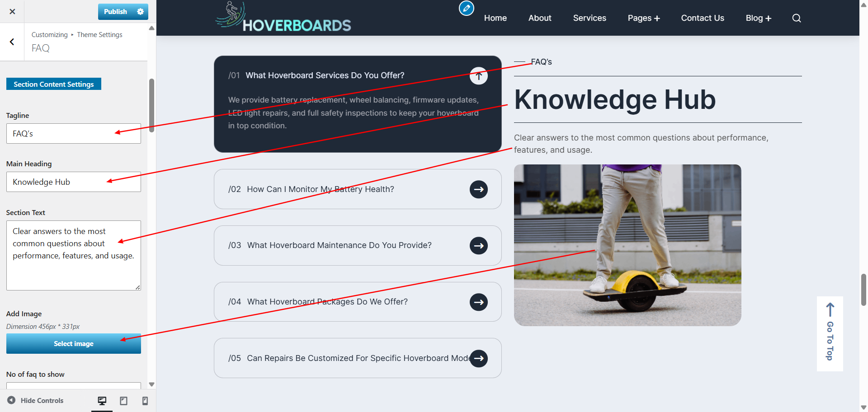Click the Go To Top button
Viewport: 868px width, 412px height.
coord(830,333)
